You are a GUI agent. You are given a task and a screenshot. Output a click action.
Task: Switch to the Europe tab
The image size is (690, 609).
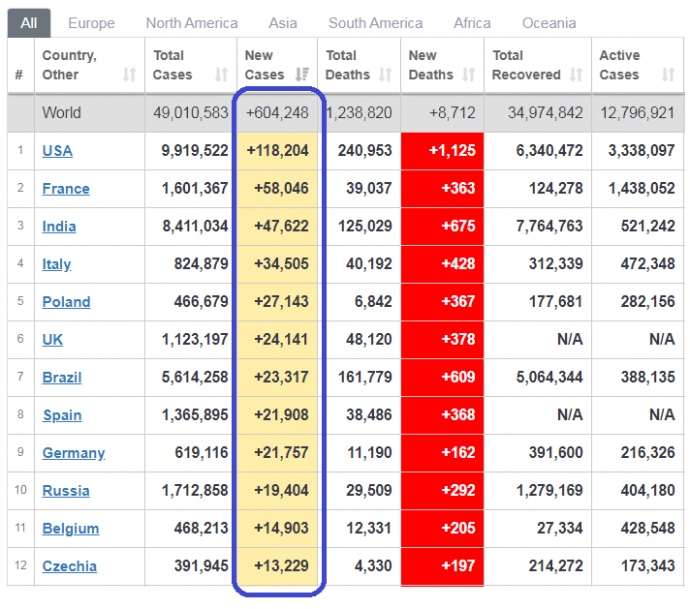coord(91,22)
